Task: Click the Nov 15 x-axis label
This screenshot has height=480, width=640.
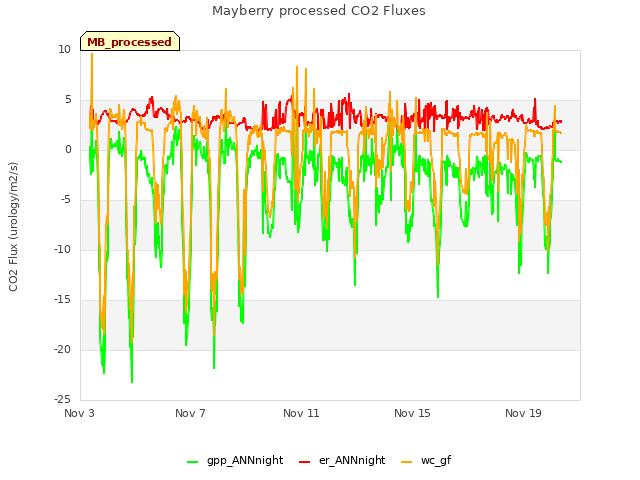Action: tap(412, 413)
